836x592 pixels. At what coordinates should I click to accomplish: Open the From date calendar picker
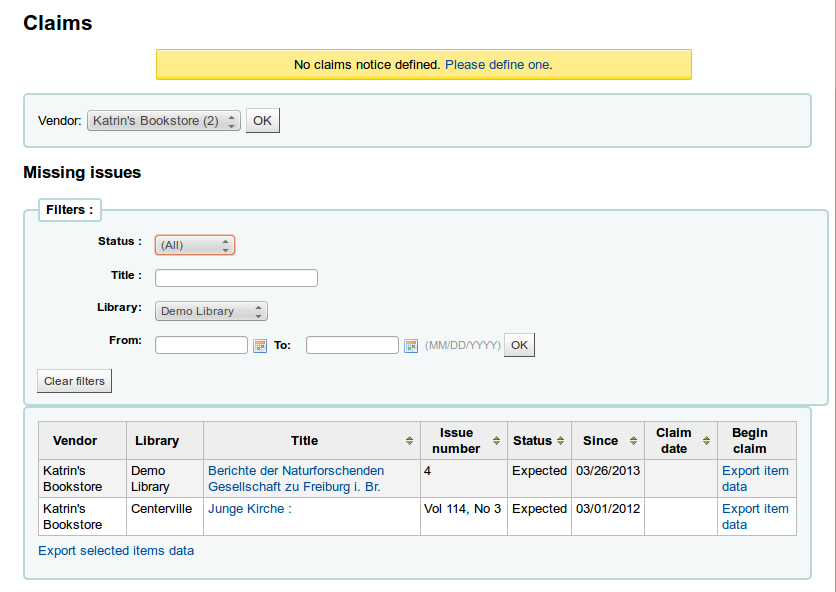click(x=260, y=346)
